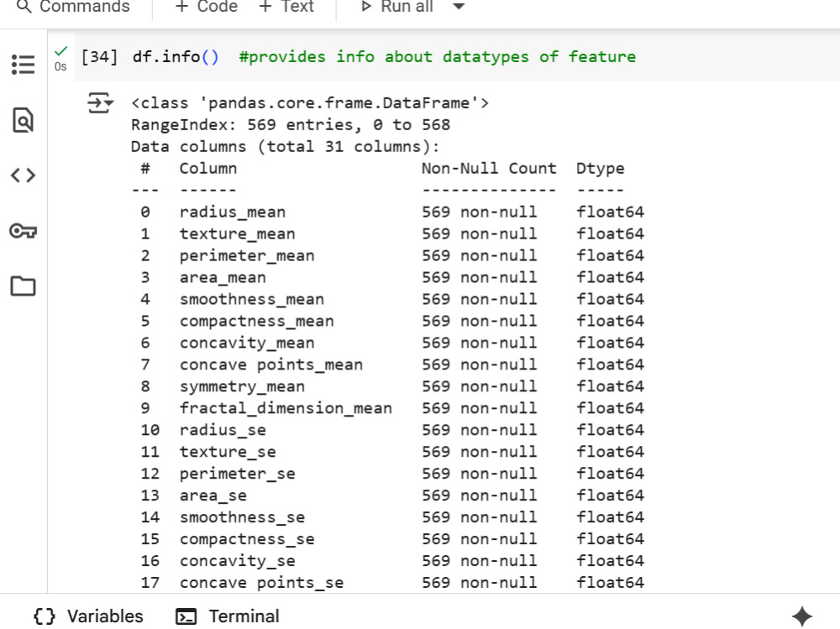
Task: Select the 'radius_mean' column row
Action: tap(392, 212)
